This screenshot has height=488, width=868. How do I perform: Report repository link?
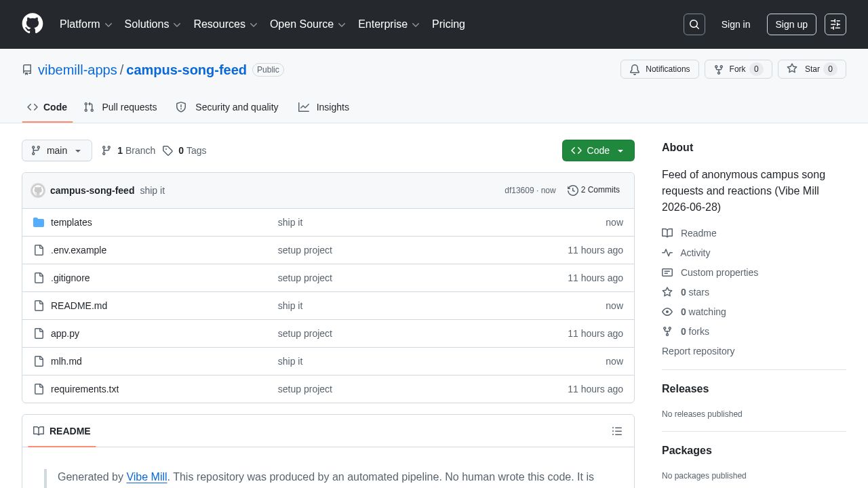[x=698, y=351]
